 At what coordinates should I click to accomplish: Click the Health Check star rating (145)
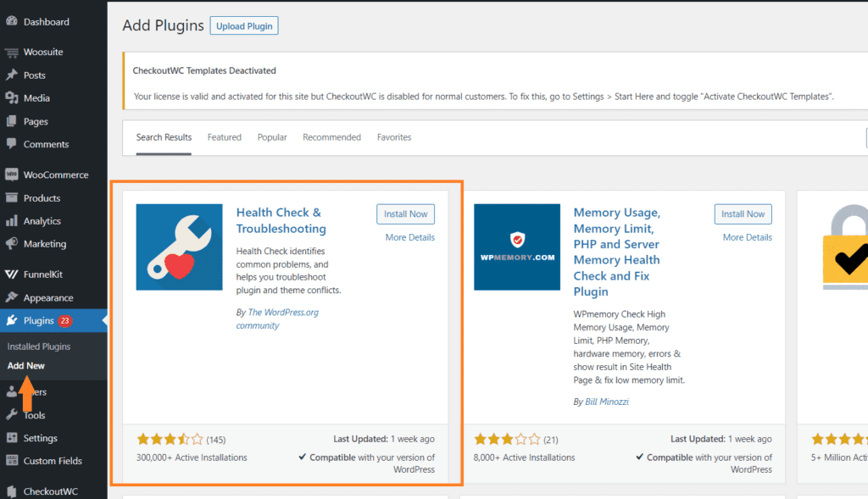(181, 440)
